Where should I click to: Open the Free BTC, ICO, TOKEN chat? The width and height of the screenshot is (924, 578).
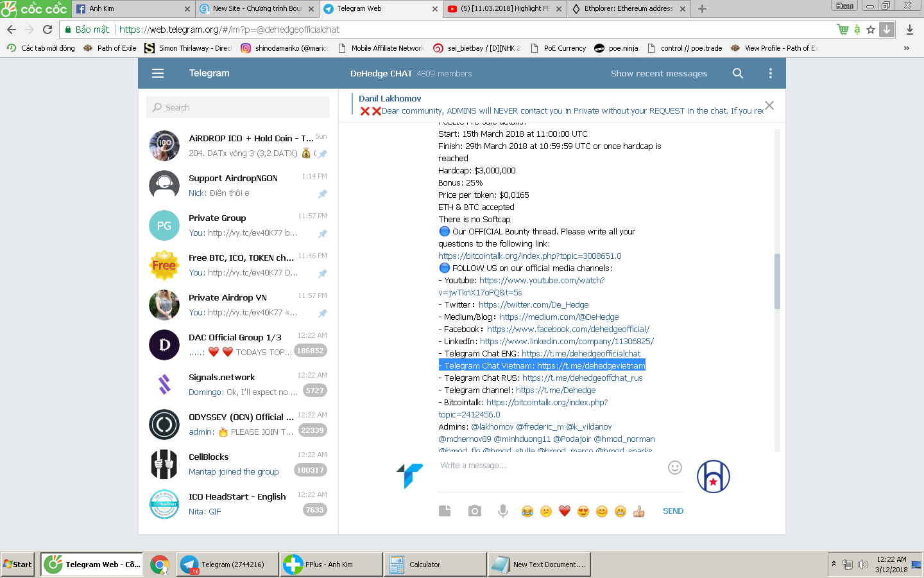pyautogui.click(x=238, y=265)
